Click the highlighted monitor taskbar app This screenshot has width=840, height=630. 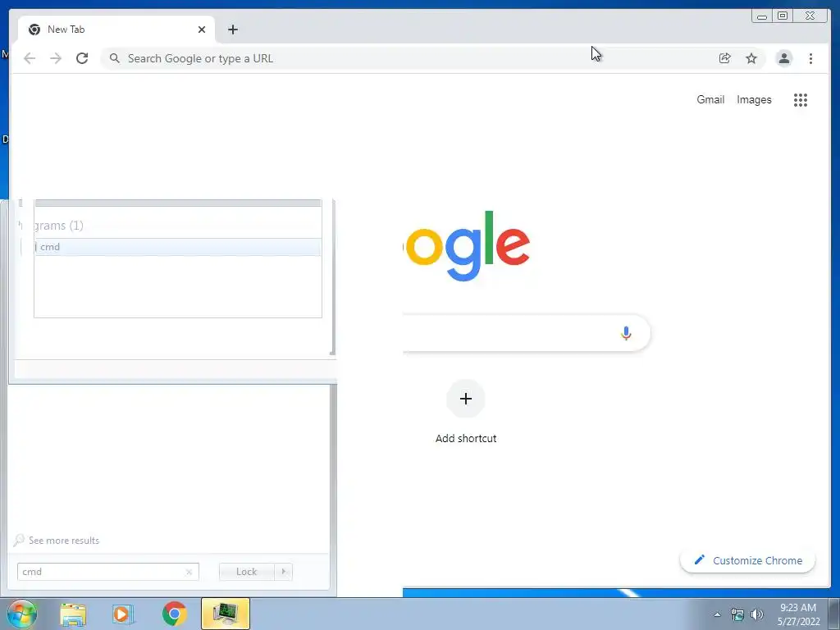pyautogui.click(x=226, y=614)
